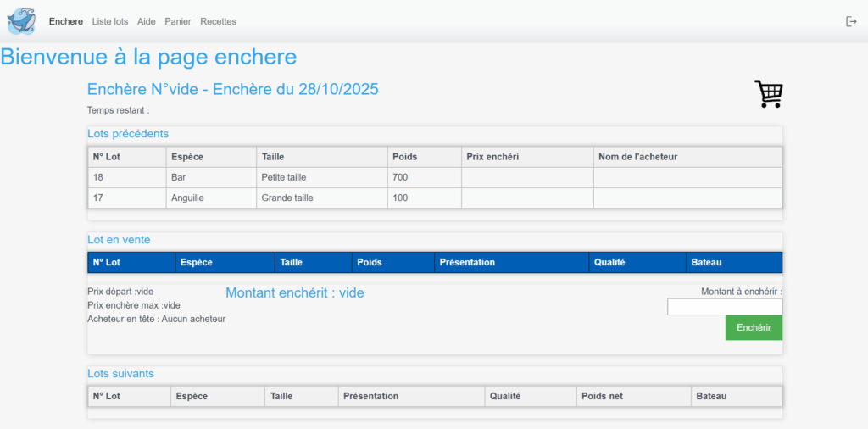The image size is (868, 429).
Task: Focus the Montant à enchérir input field
Action: coord(724,307)
